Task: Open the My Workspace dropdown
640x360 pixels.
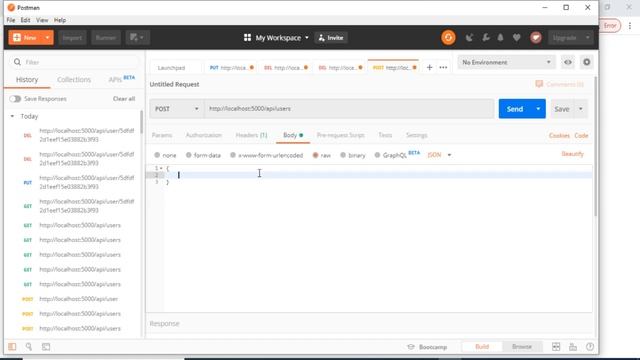Action: [x=282, y=38]
